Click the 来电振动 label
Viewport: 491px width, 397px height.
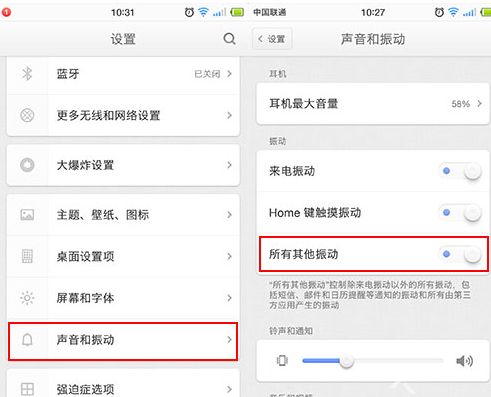pos(292,171)
